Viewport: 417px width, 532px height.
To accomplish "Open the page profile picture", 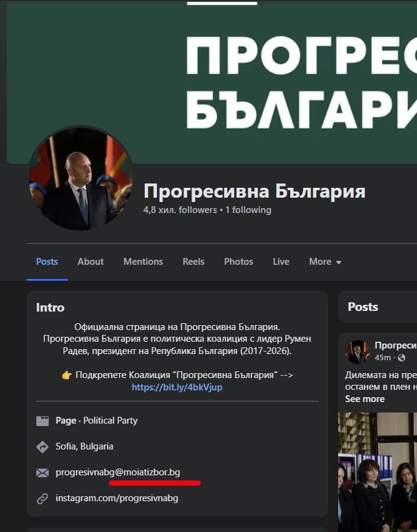I will [81, 179].
